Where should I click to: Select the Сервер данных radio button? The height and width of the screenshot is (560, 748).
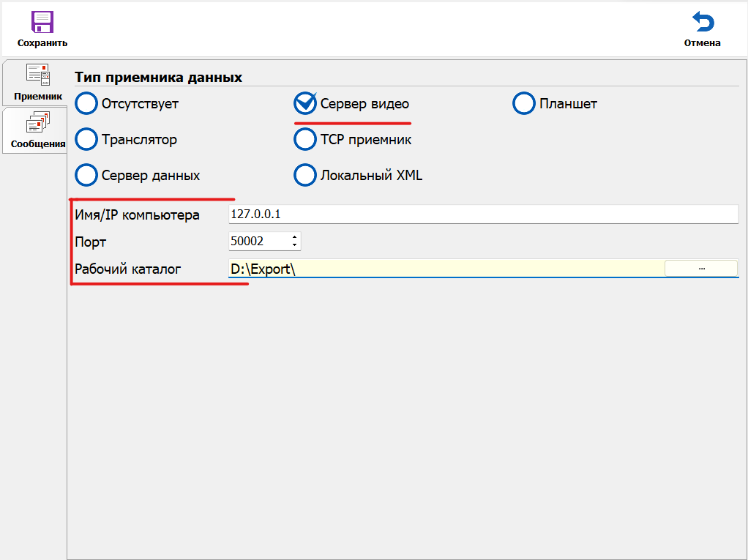[86, 176]
